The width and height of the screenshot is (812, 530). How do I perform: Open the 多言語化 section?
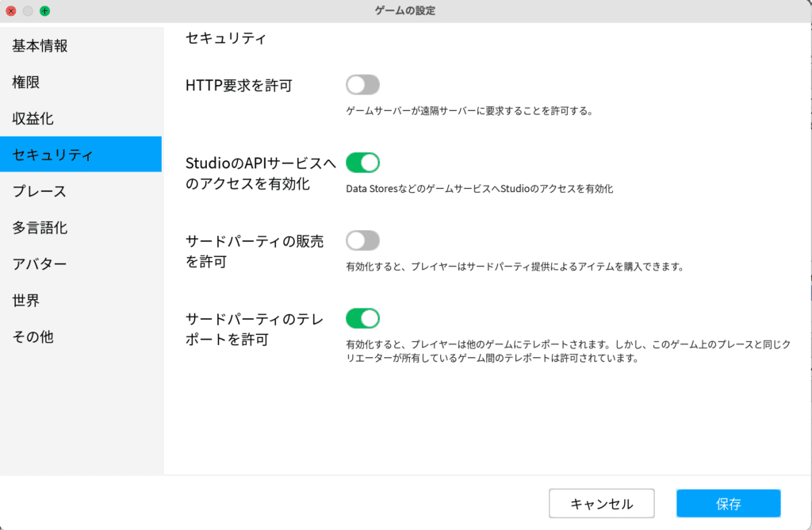pyautogui.click(x=40, y=228)
